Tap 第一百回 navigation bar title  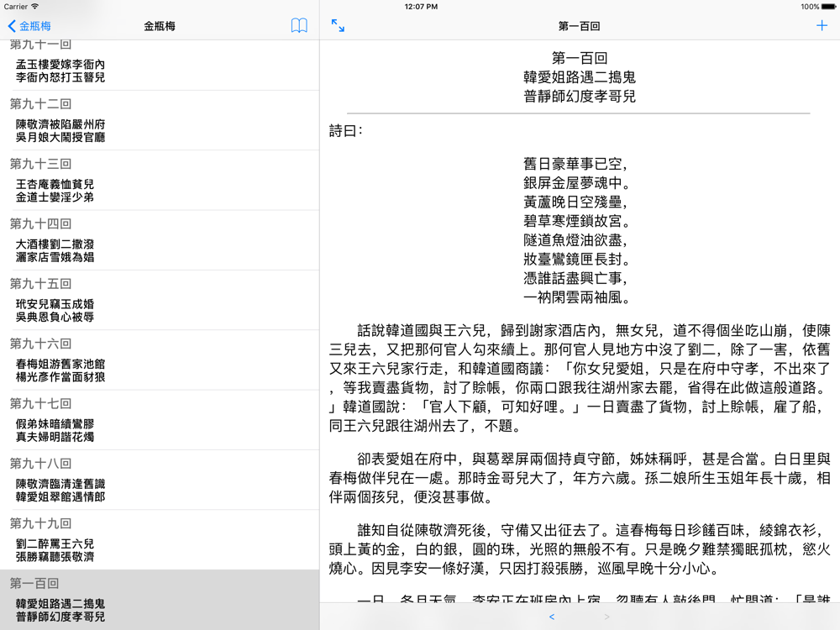click(579, 26)
